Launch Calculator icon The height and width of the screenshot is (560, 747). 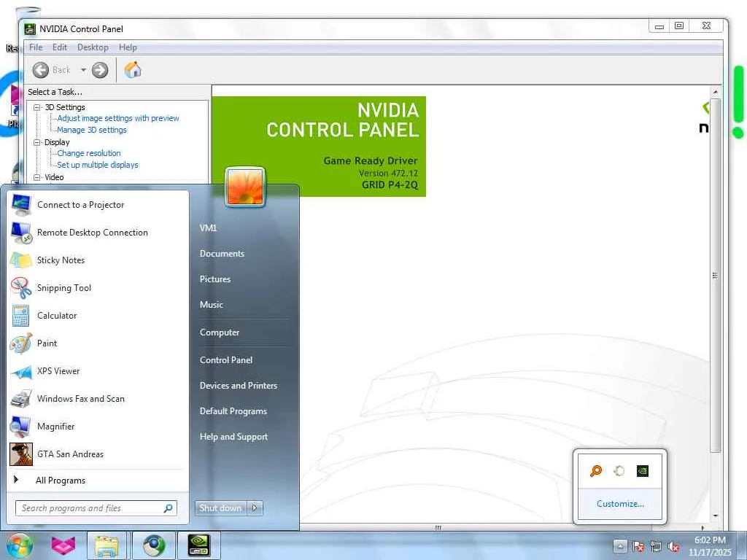[x=21, y=315]
